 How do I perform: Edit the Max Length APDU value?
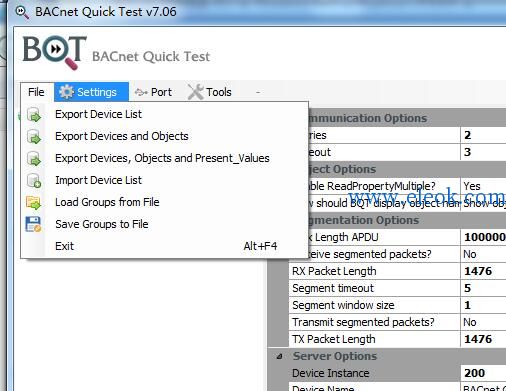tap(483, 237)
